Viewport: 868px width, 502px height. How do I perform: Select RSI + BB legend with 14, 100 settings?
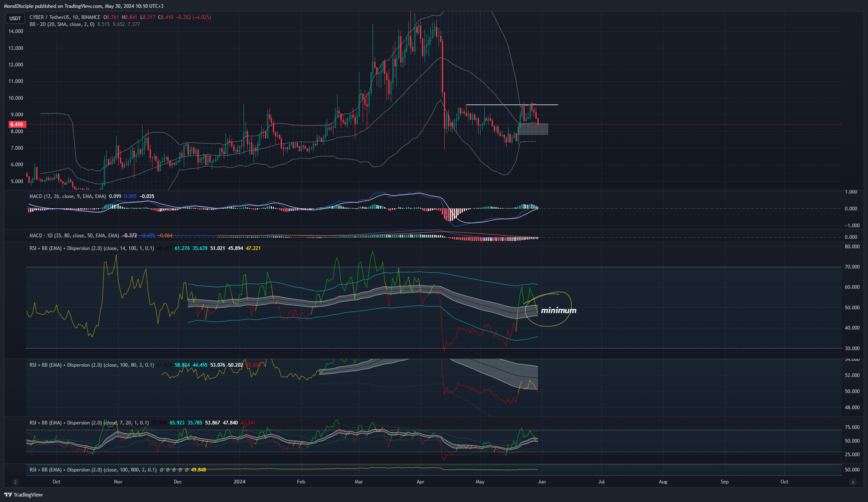[91, 248]
